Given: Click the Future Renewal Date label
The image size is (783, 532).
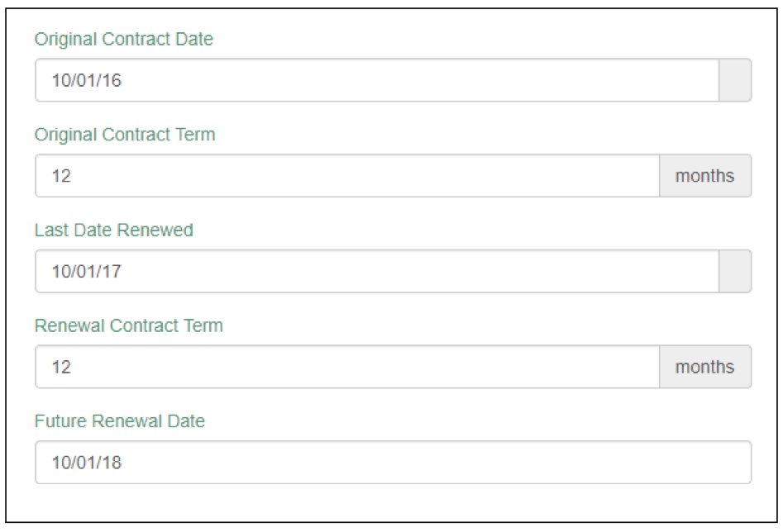Looking at the screenshot, I should pos(119,421).
